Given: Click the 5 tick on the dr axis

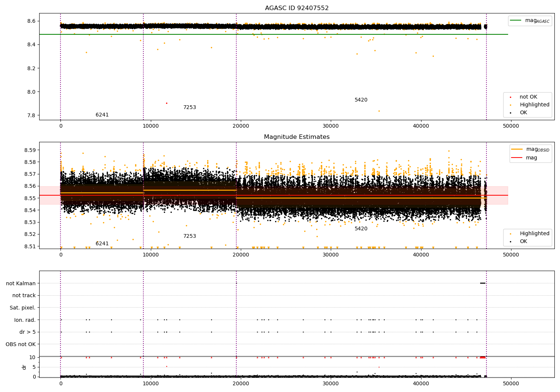Looking at the screenshot, I should (34, 367).
